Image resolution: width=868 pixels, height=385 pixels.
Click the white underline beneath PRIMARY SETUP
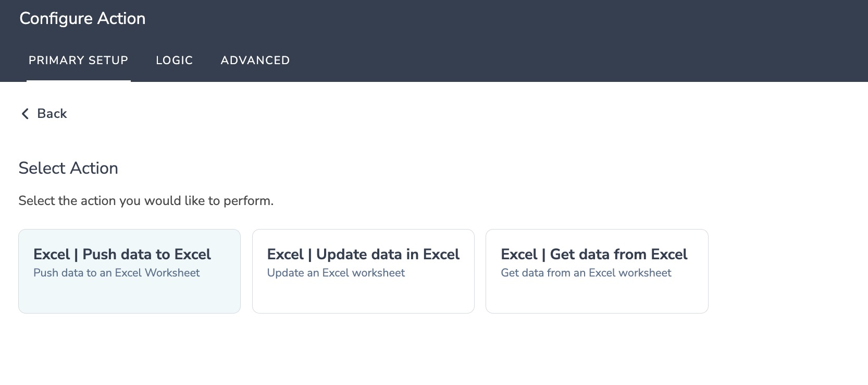tap(78, 81)
